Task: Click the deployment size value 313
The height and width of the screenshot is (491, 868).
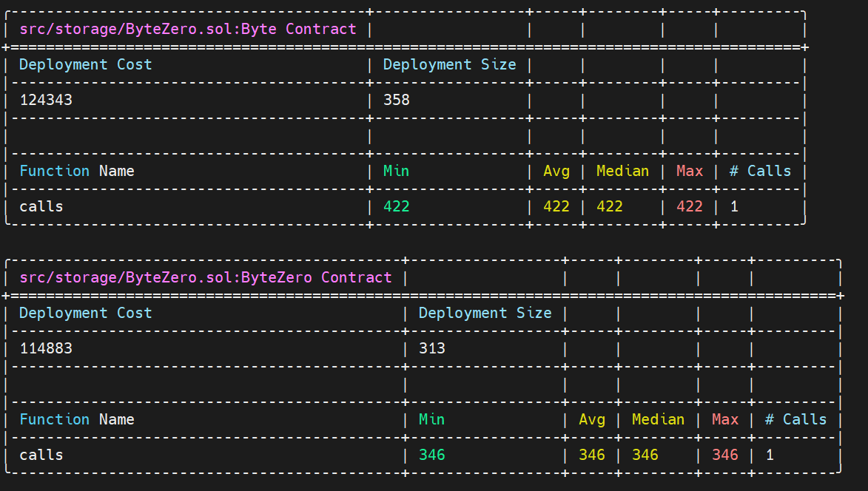Action: (x=432, y=348)
